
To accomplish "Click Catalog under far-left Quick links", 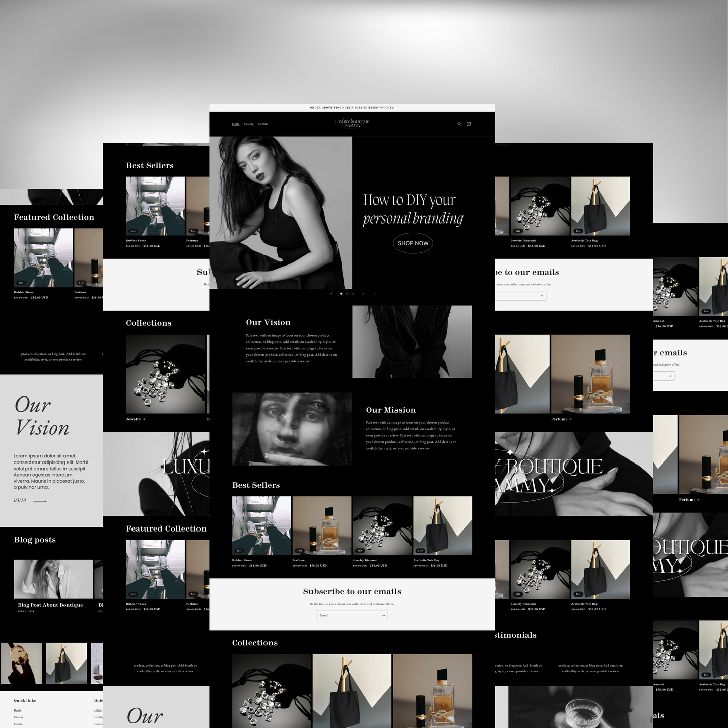I will coord(19,717).
